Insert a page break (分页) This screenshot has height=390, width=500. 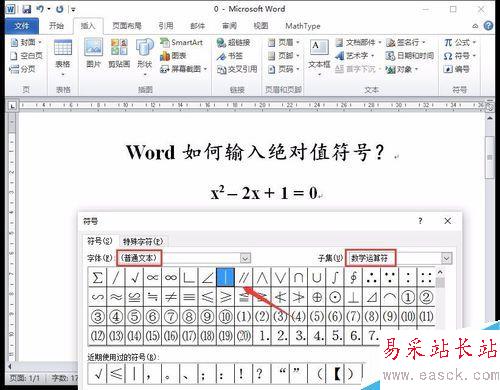[23, 69]
